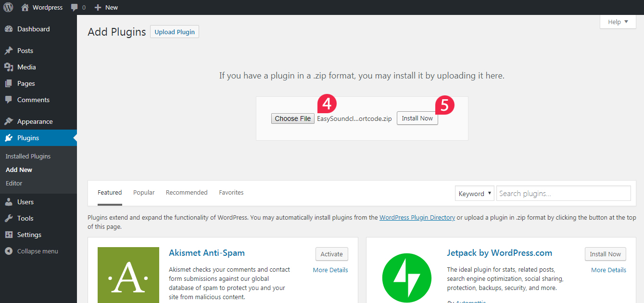This screenshot has height=303, width=644.
Task: Click the comments bubble icon in admin bar
Action: (x=74, y=8)
